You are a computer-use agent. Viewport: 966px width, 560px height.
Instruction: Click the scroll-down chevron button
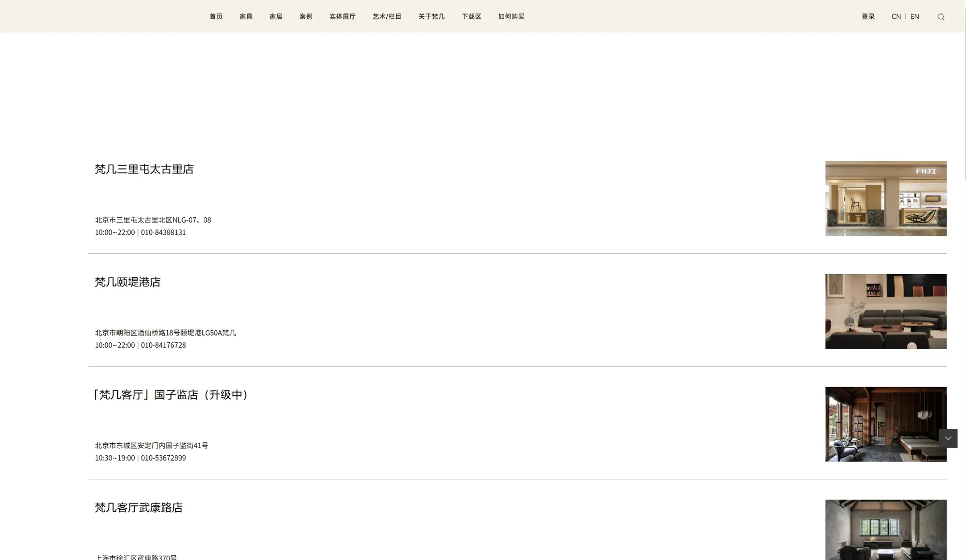pyautogui.click(x=948, y=438)
